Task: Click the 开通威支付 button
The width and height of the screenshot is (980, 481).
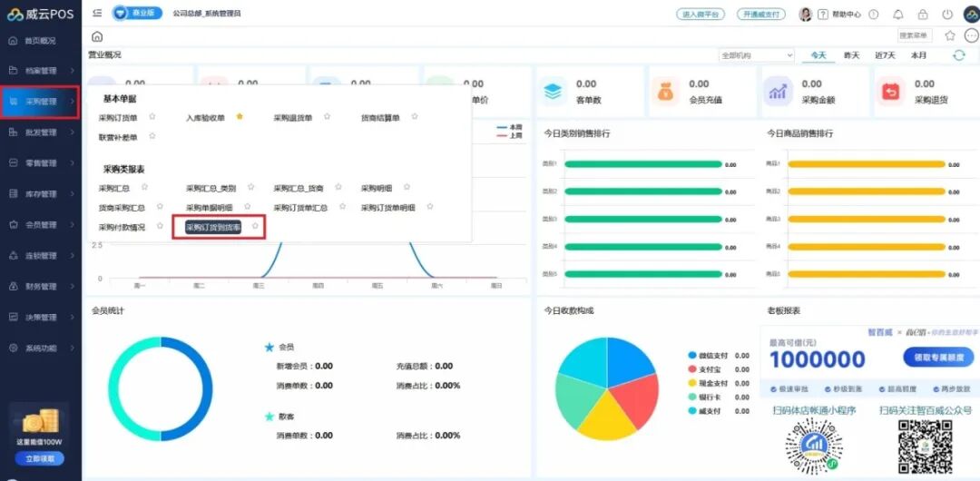Action: coord(760,15)
